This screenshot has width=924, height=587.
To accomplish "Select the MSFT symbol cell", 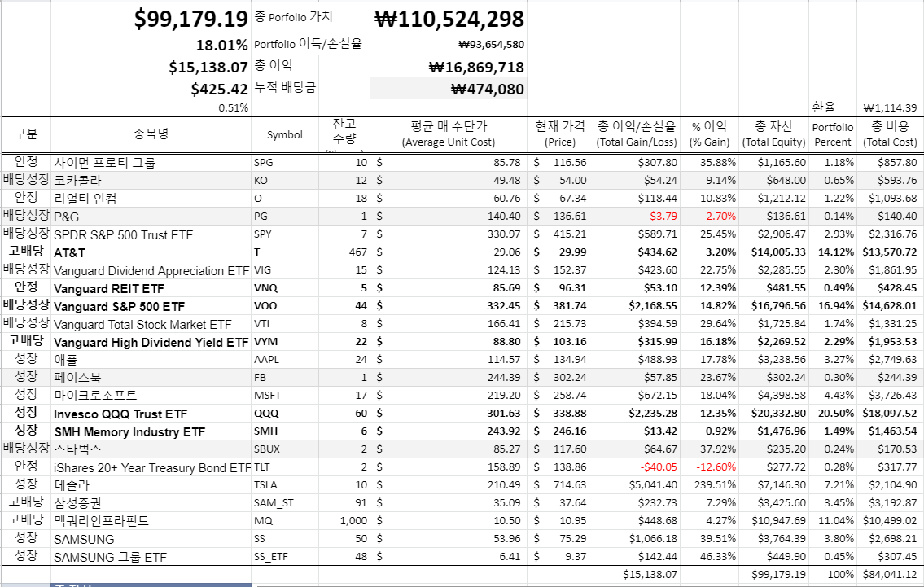I will click(285, 395).
